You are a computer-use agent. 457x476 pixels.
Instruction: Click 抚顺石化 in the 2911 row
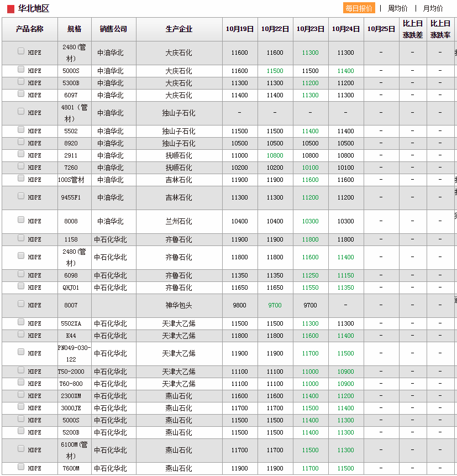tap(179, 155)
